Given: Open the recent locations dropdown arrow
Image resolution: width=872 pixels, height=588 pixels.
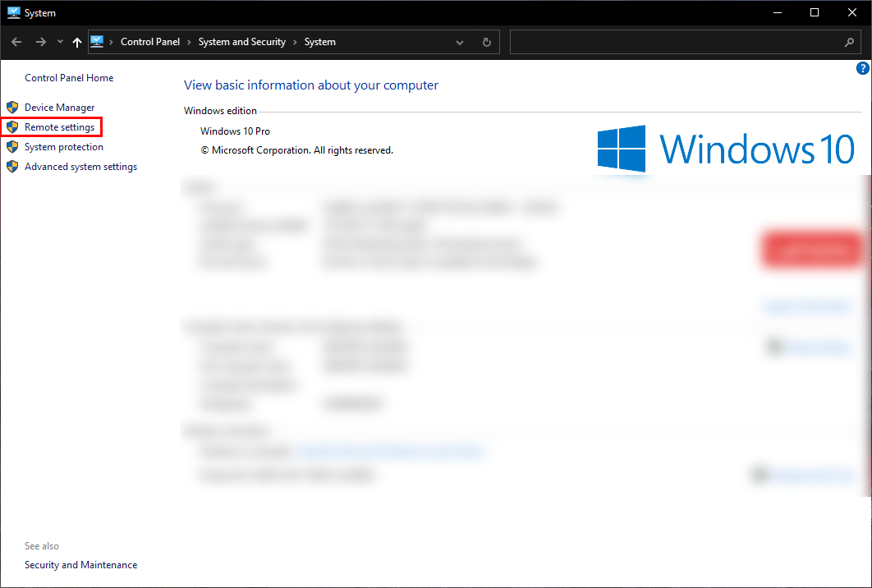Looking at the screenshot, I should point(60,42).
